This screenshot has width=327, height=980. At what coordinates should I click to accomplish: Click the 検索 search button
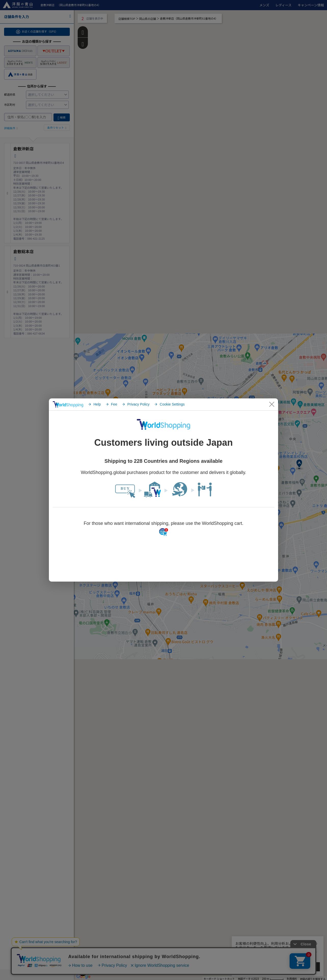point(62,118)
